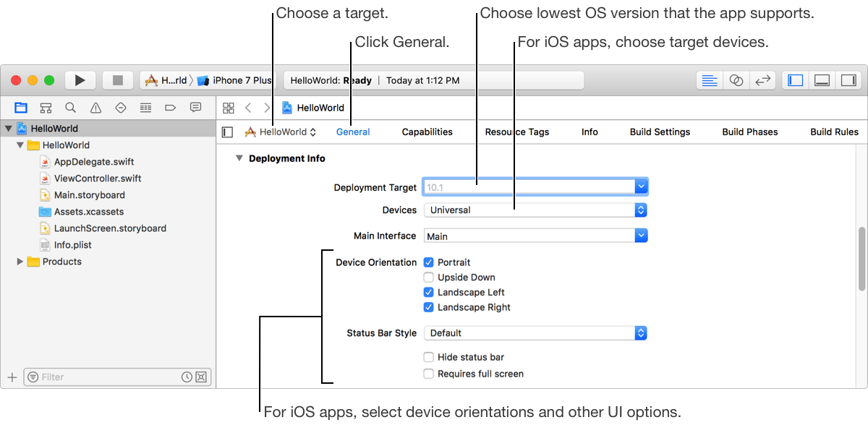
Task: Hide the navigator pane
Action: pyautogui.click(x=796, y=80)
